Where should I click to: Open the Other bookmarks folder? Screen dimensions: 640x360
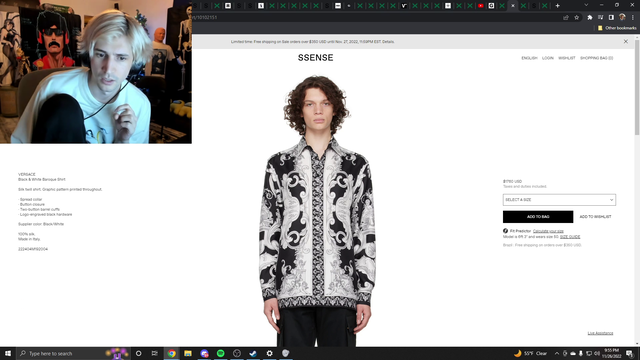[x=617, y=28]
